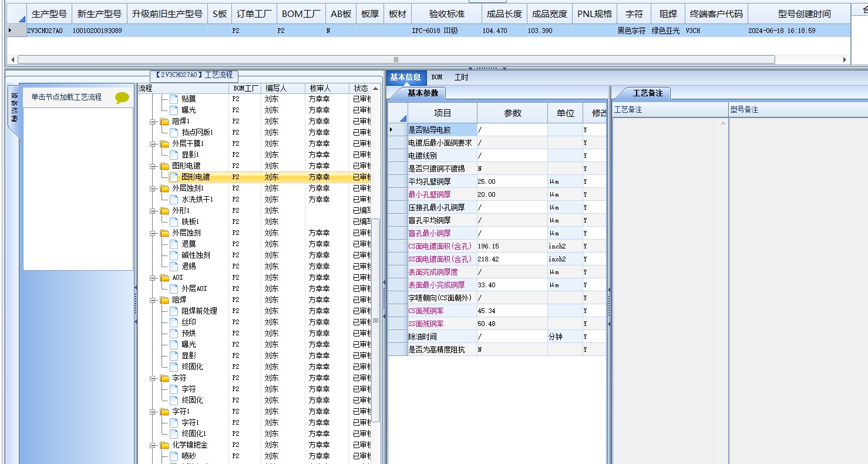Click the folder icon of 外层干膜1
868x464 pixels.
[164, 143]
